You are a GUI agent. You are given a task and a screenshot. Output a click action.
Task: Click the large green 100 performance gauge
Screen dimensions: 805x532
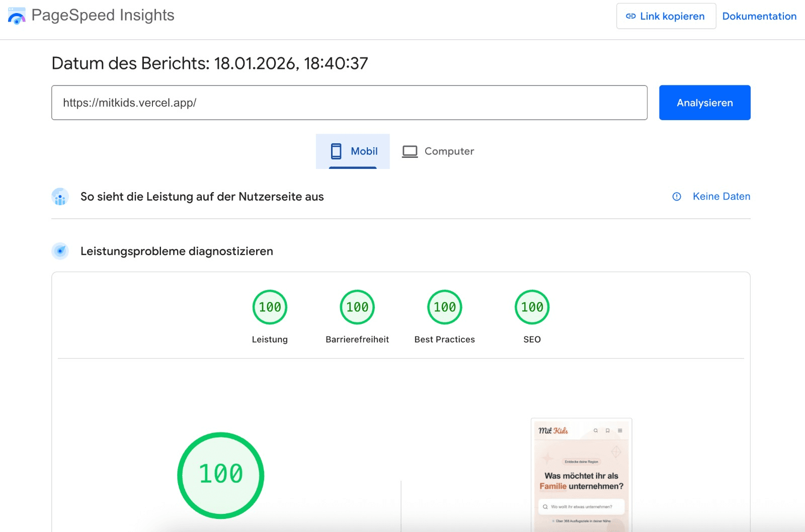220,474
